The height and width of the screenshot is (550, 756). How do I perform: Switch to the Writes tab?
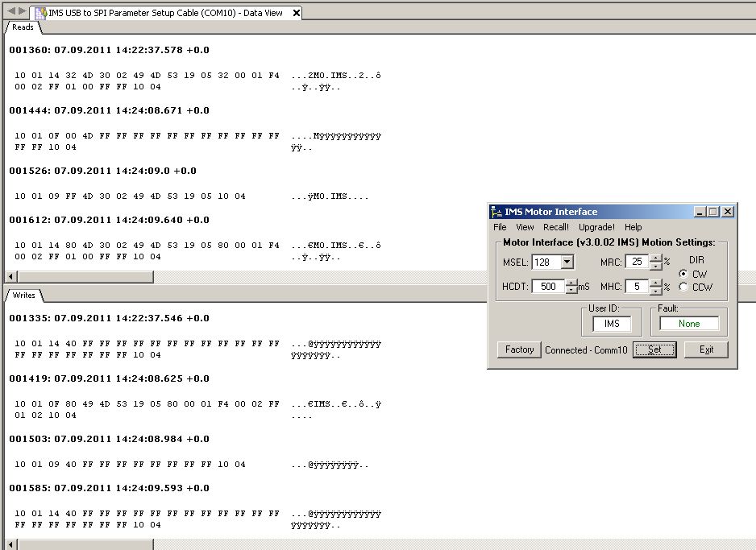click(x=23, y=296)
